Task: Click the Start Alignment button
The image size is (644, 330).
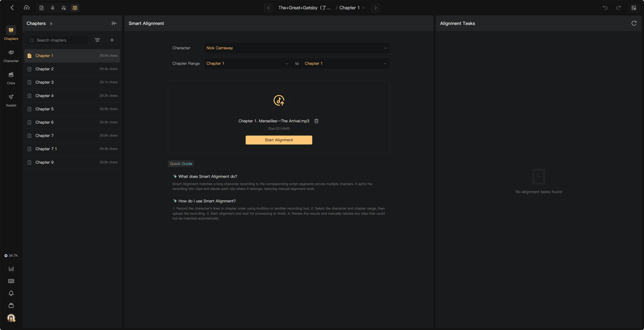Action: coord(279,140)
